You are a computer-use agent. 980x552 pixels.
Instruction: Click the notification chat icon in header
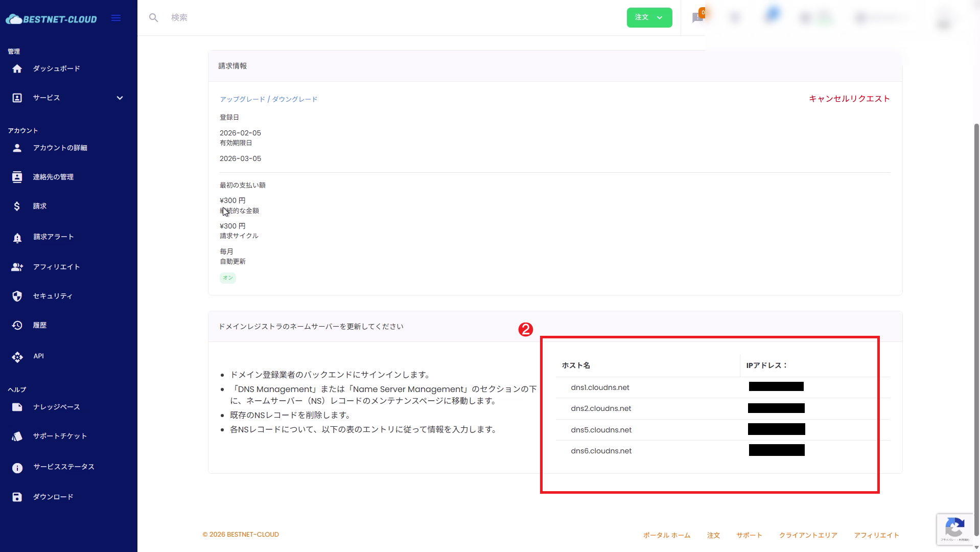[x=697, y=18]
